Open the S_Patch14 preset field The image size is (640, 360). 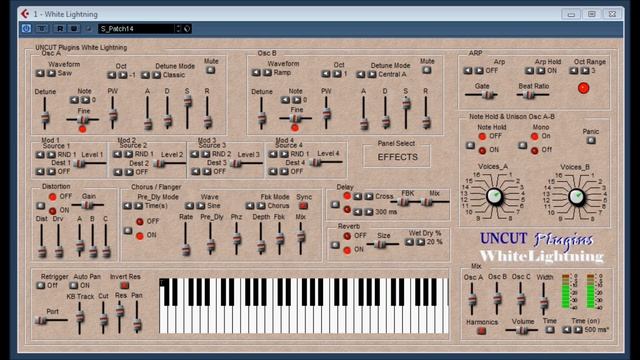point(137,29)
